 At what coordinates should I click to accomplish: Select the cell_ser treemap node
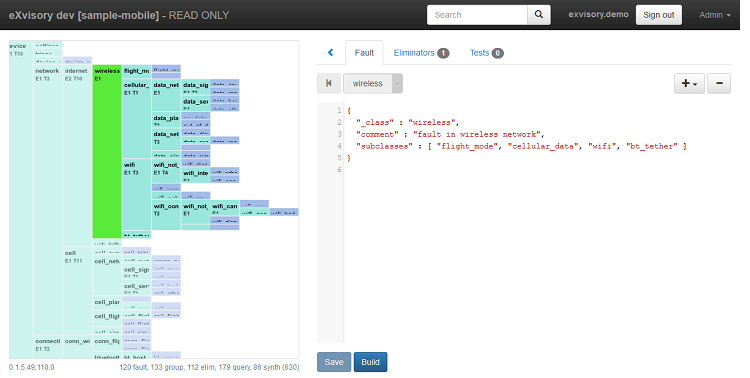(x=136, y=288)
